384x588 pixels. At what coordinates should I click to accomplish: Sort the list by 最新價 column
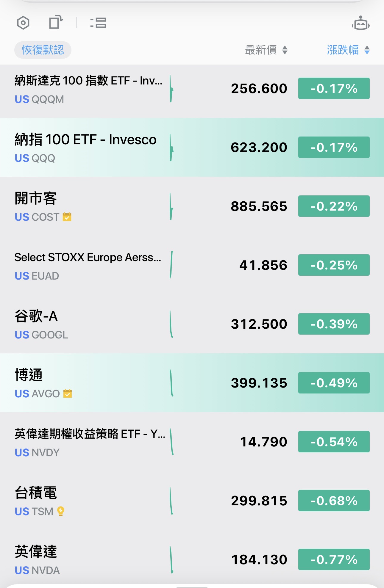tap(266, 50)
